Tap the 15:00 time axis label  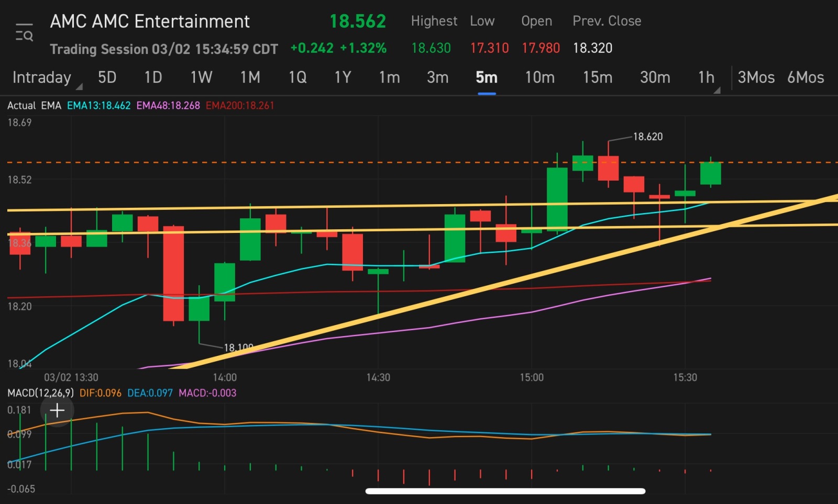pyautogui.click(x=532, y=377)
